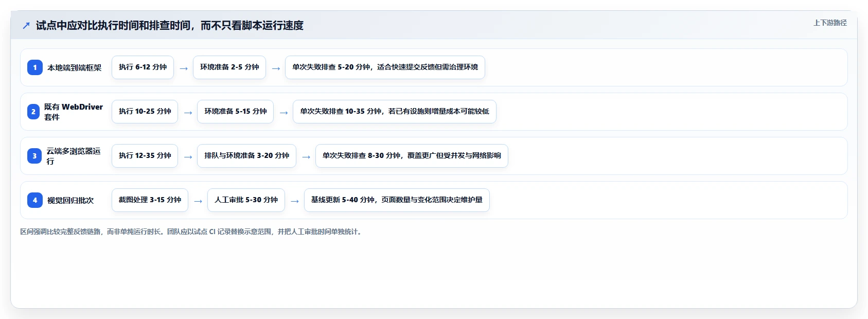Click the 环境准备 2-5 分钟 step box

229,67
